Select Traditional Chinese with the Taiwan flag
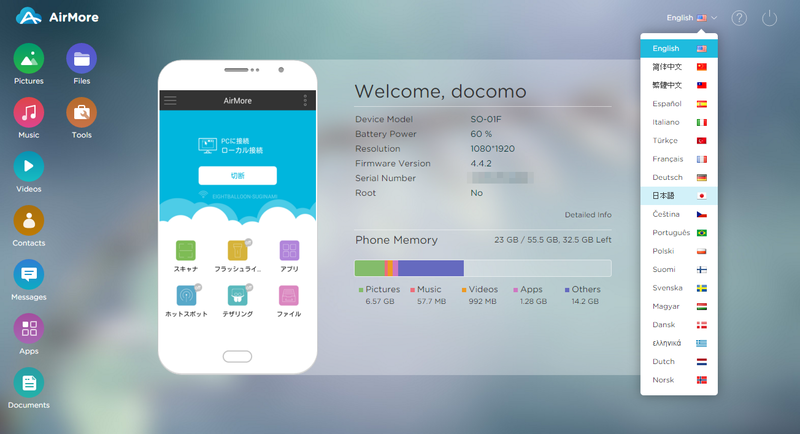800x434 pixels. (679, 85)
